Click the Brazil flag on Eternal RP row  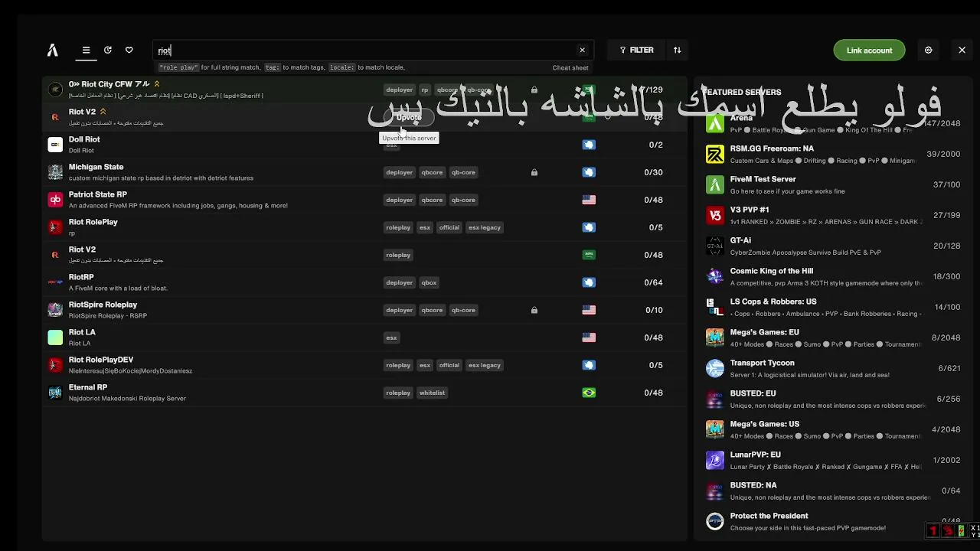589,393
